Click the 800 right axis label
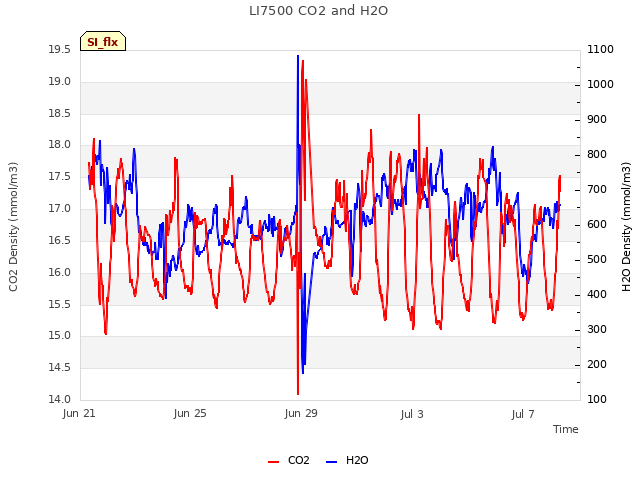640x480 pixels. point(597,155)
